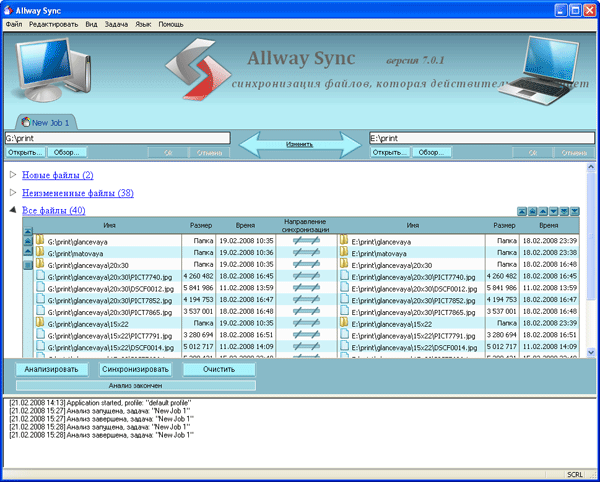Click the file icon of G:\print\glancevaya\20x30\PICT7740.jpg
Image resolution: width=600 pixels, height=482 pixels.
click(x=40, y=276)
